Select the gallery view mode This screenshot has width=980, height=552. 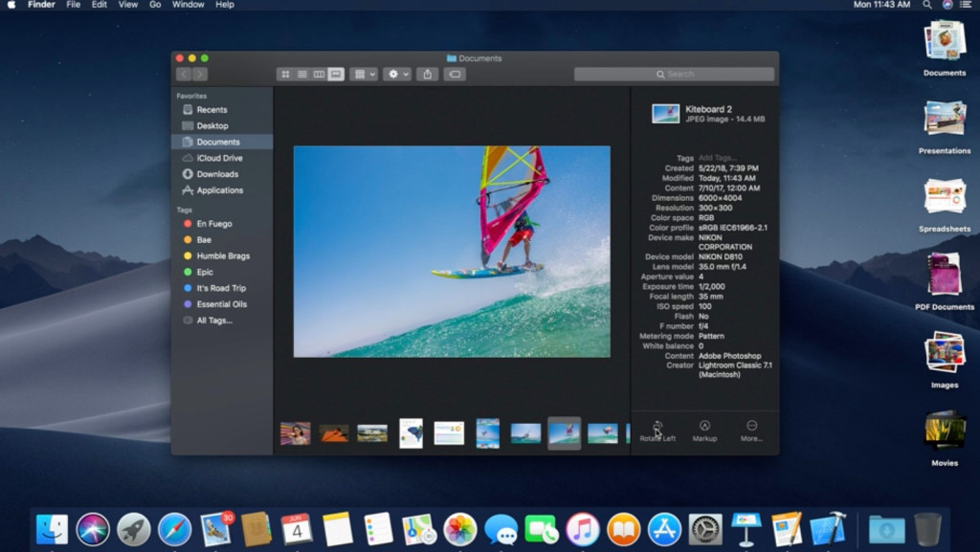(x=336, y=74)
